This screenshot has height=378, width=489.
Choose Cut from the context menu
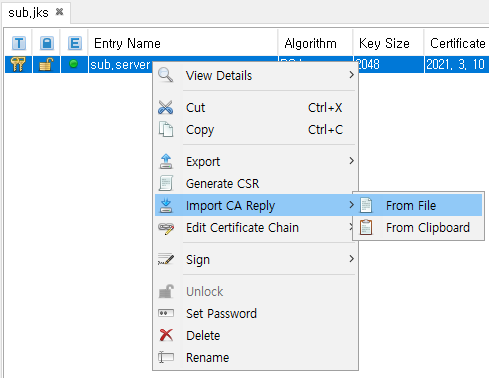point(256,108)
